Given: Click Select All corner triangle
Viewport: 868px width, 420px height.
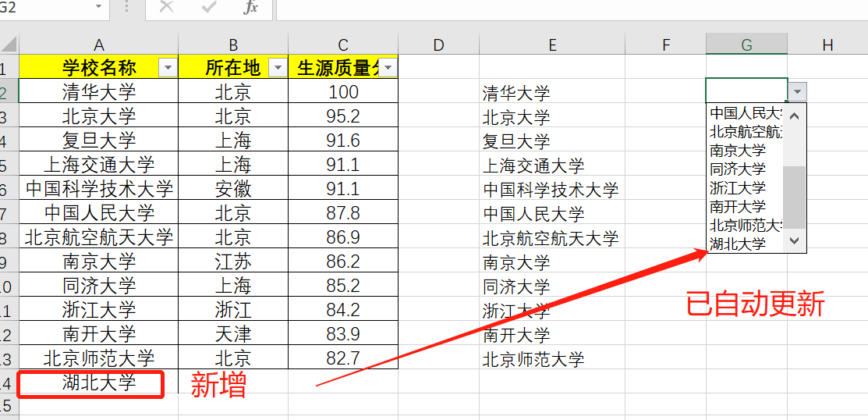Looking at the screenshot, I should (x=9, y=44).
